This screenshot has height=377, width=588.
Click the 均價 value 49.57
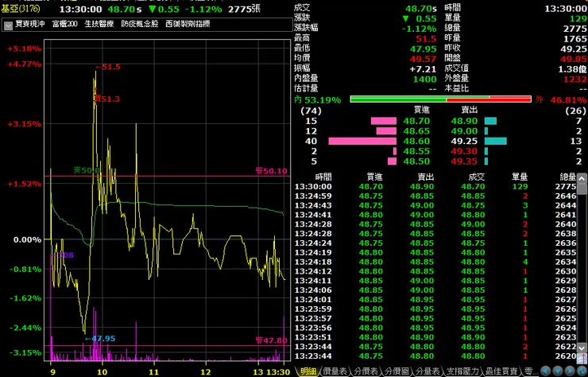[x=424, y=59]
